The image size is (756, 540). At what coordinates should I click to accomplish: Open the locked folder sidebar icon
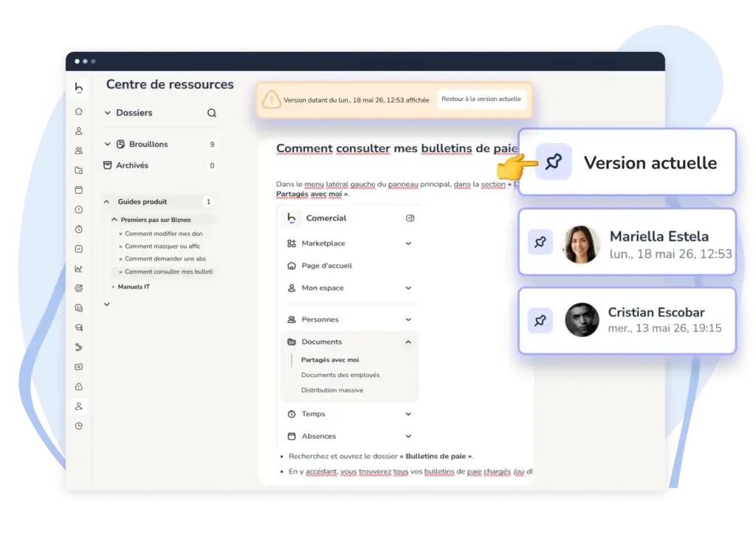point(78,170)
